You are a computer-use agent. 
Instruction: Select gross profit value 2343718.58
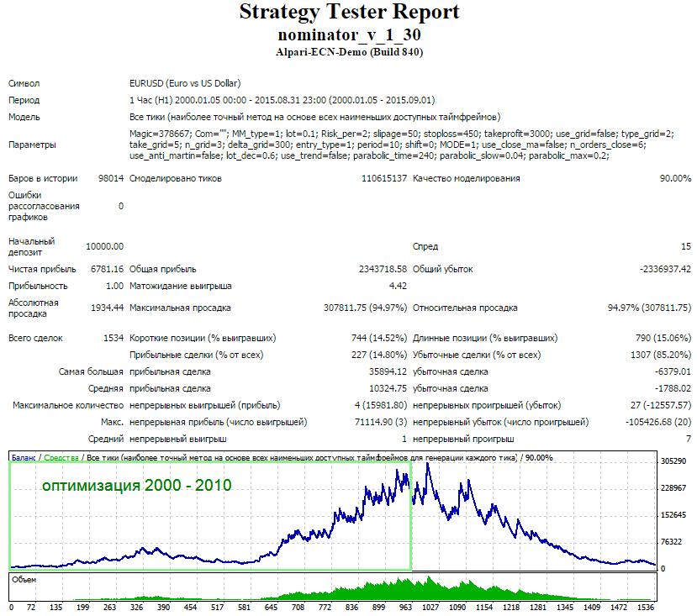pyautogui.click(x=383, y=269)
